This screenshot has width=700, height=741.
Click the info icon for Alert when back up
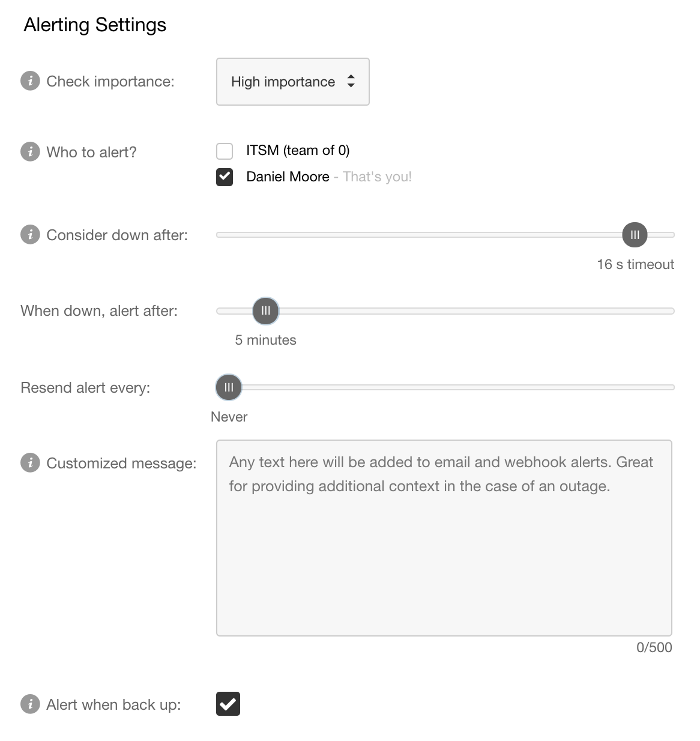30,704
